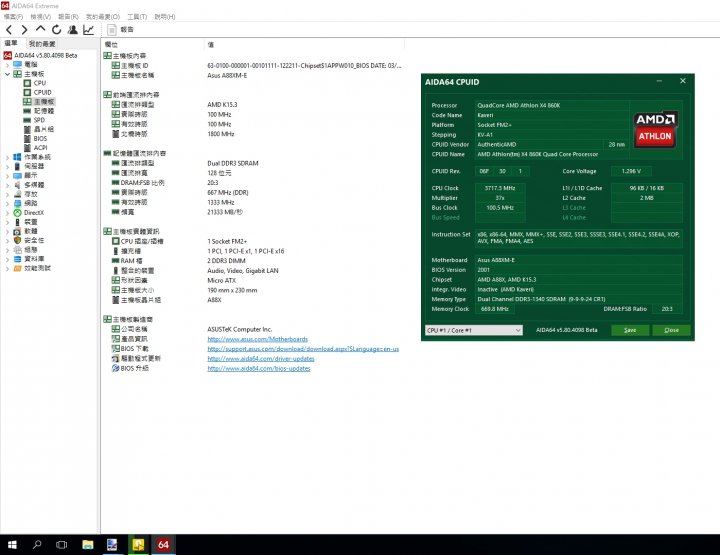Click the Micro ATX form factor value

coord(221,280)
